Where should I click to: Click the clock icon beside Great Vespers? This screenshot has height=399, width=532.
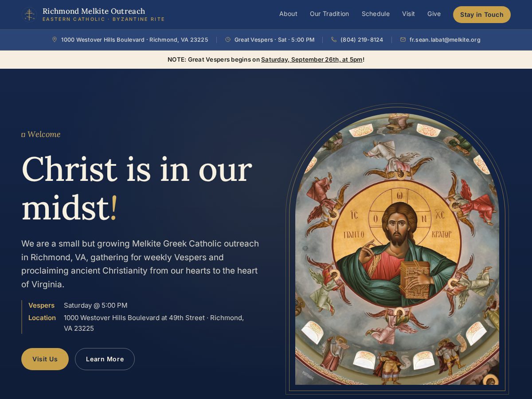click(228, 39)
